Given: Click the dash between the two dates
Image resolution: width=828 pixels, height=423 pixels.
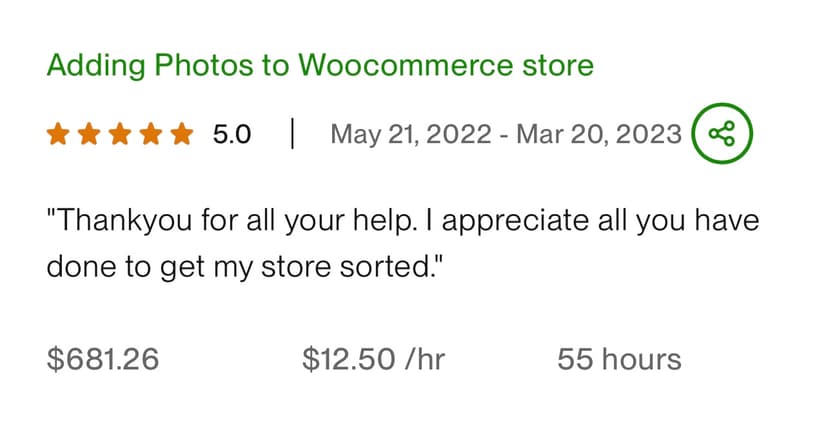Looking at the screenshot, I should (504, 134).
